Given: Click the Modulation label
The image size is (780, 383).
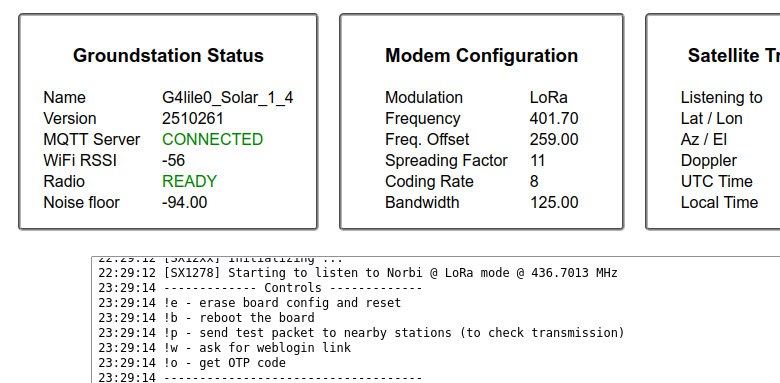Looking at the screenshot, I should point(424,97).
